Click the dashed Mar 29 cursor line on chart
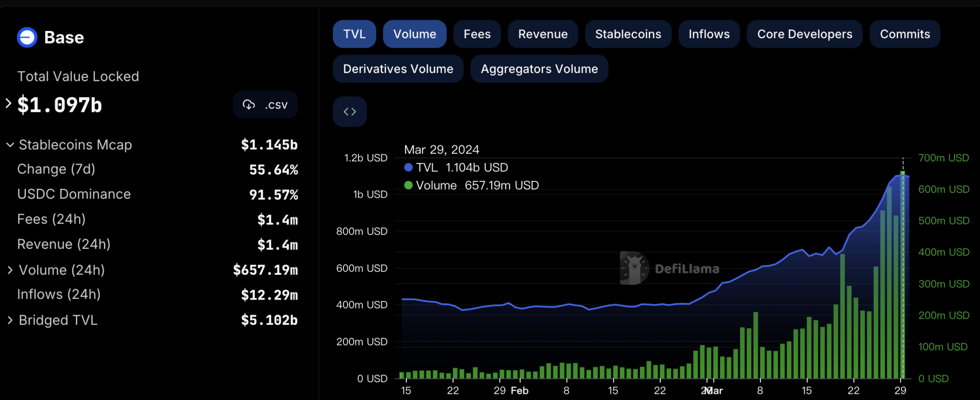Image resolution: width=980 pixels, height=400 pixels. click(x=903, y=268)
